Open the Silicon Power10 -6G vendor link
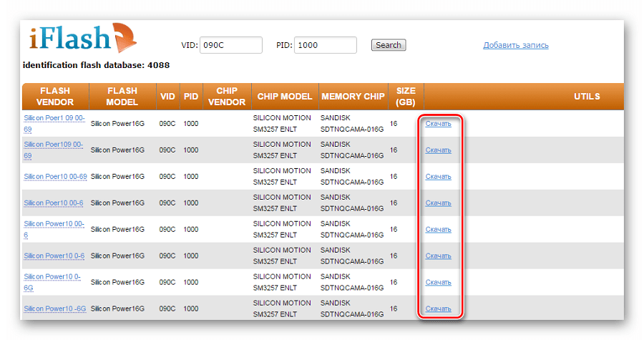The image size is (644, 340). (54, 309)
